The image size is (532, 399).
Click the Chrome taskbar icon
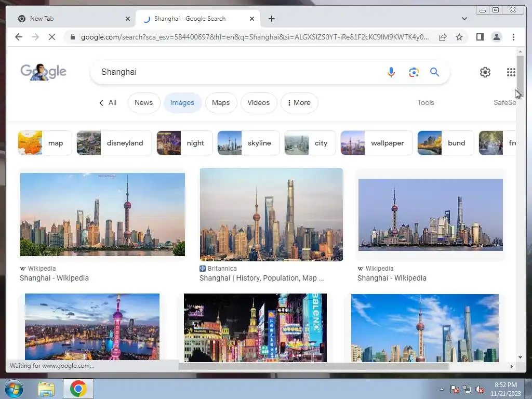(x=78, y=389)
